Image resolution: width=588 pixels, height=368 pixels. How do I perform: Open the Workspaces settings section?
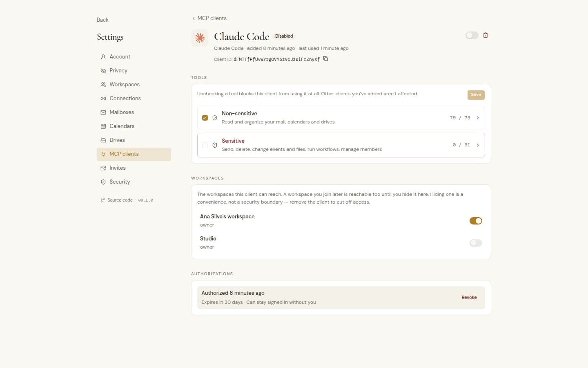point(134,85)
